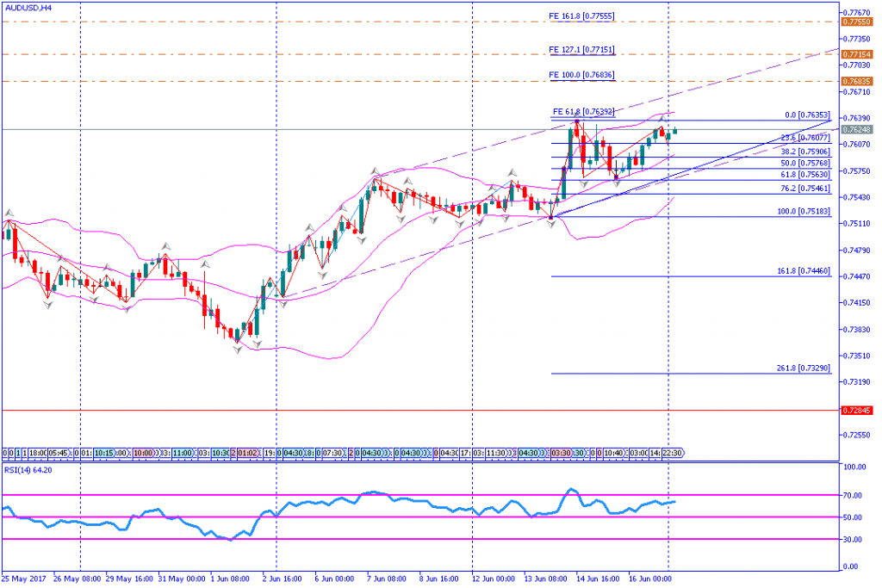882x588 pixels.
Task: Click the 12 Jun 00:00 time axis label
Action: point(494,579)
